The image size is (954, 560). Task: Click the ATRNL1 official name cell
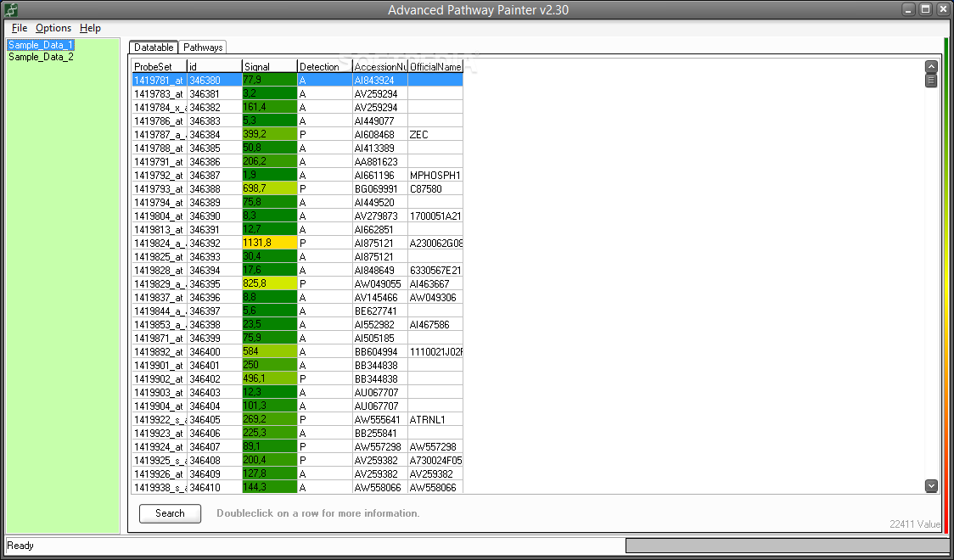[x=435, y=419]
